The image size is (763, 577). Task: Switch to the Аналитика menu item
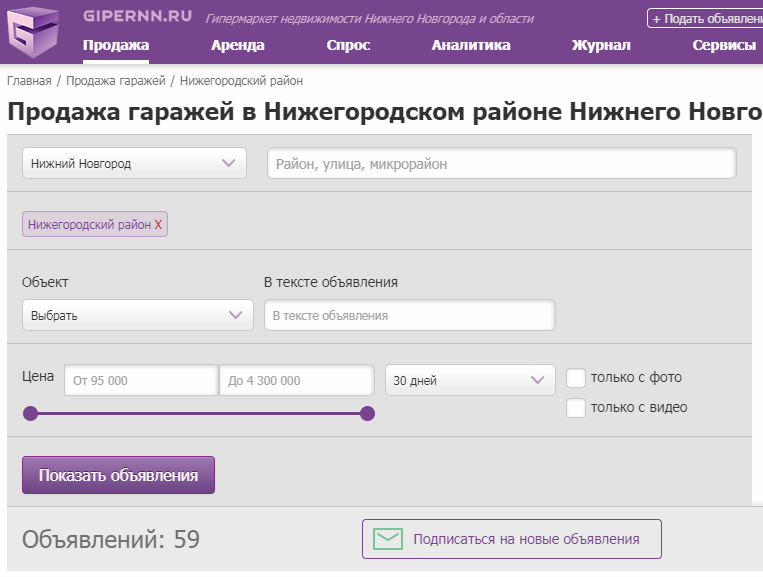[x=471, y=45]
